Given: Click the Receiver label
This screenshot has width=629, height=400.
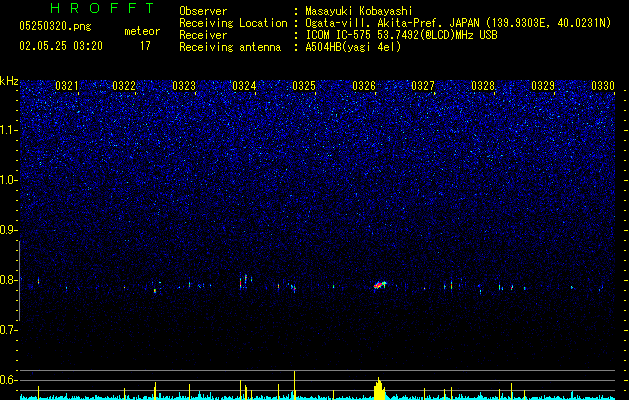Looking at the screenshot, I should (203, 35).
